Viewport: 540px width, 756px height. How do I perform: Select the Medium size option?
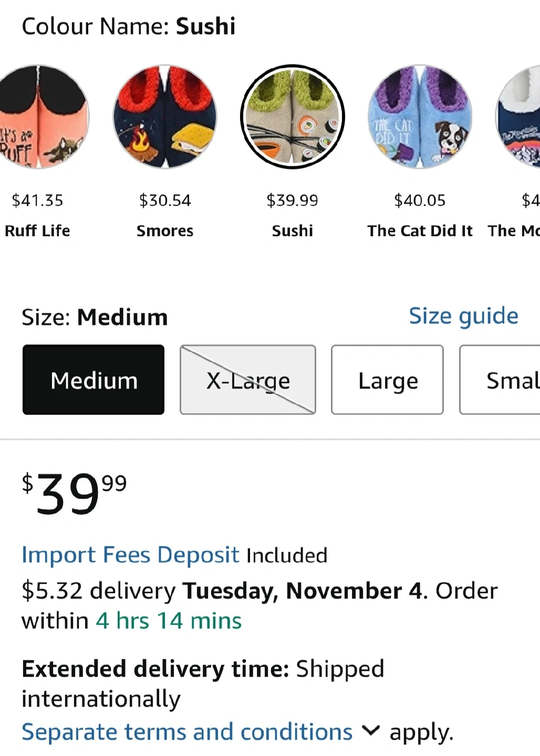coord(94,380)
